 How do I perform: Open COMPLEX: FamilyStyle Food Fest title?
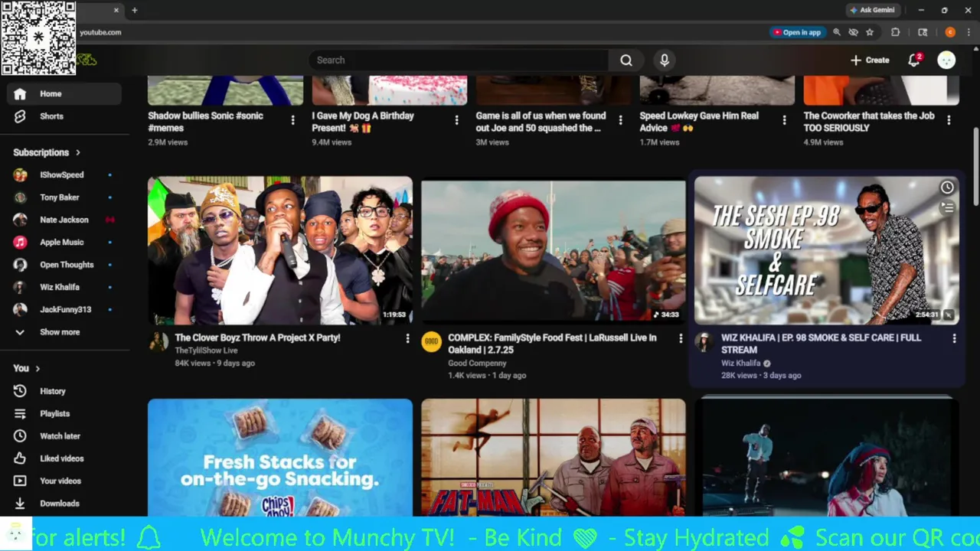(552, 344)
